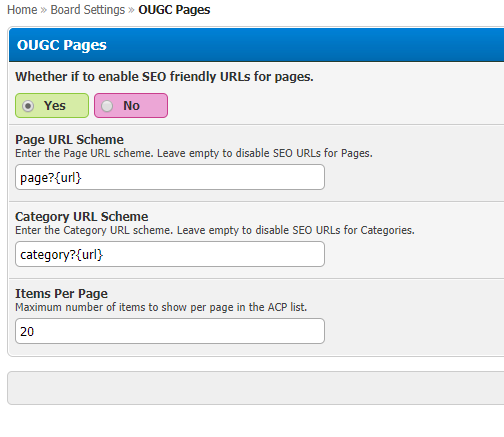Focus the Items Per Page field

point(170,331)
